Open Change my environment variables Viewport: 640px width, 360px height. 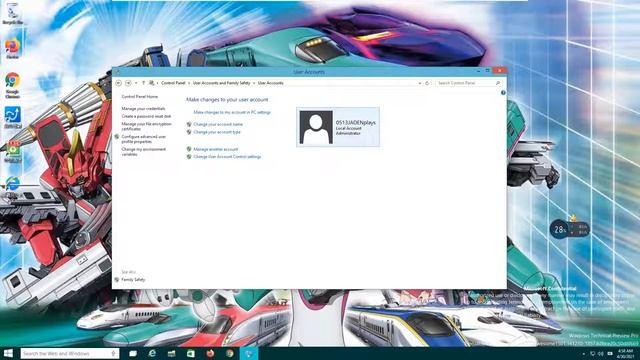(x=144, y=152)
